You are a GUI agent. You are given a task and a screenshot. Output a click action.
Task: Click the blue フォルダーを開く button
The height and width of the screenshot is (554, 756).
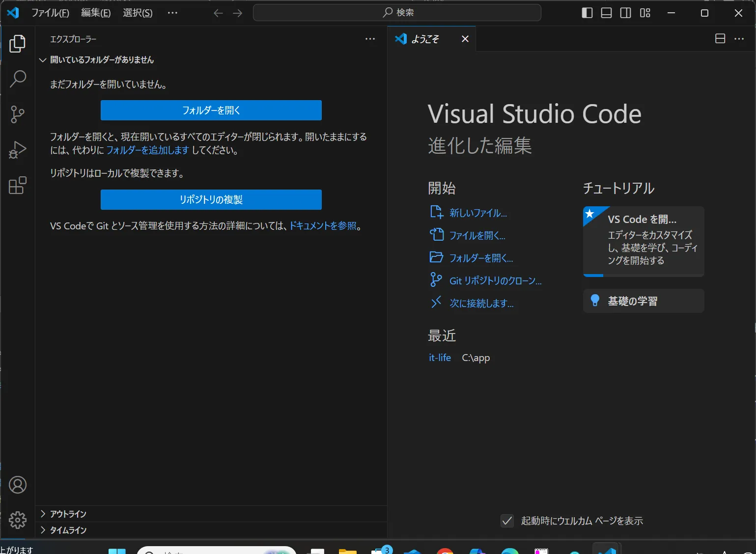(x=211, y=110)
